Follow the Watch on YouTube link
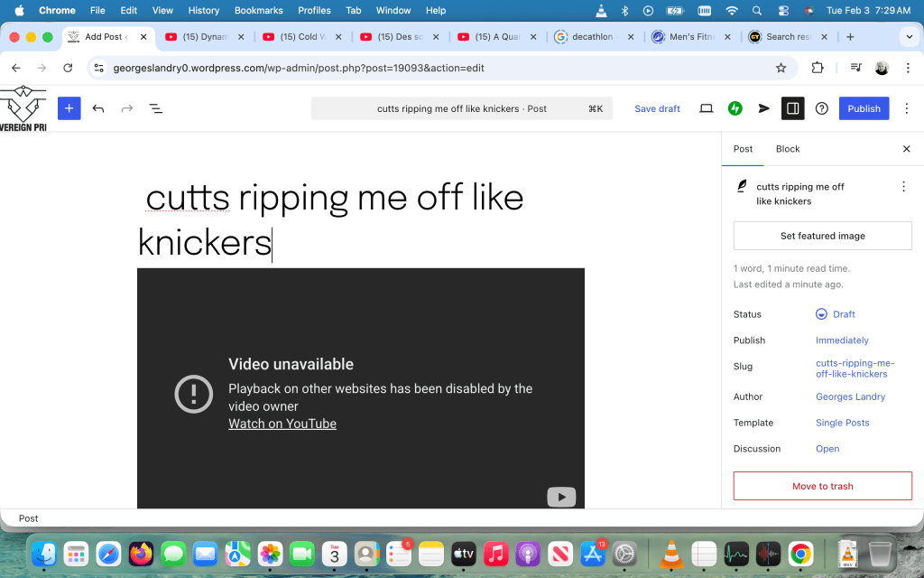 pyautogui.click(x=282, y=424)
